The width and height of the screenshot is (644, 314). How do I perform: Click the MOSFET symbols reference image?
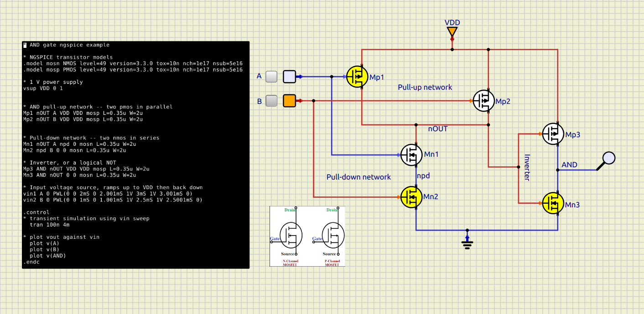307,236
